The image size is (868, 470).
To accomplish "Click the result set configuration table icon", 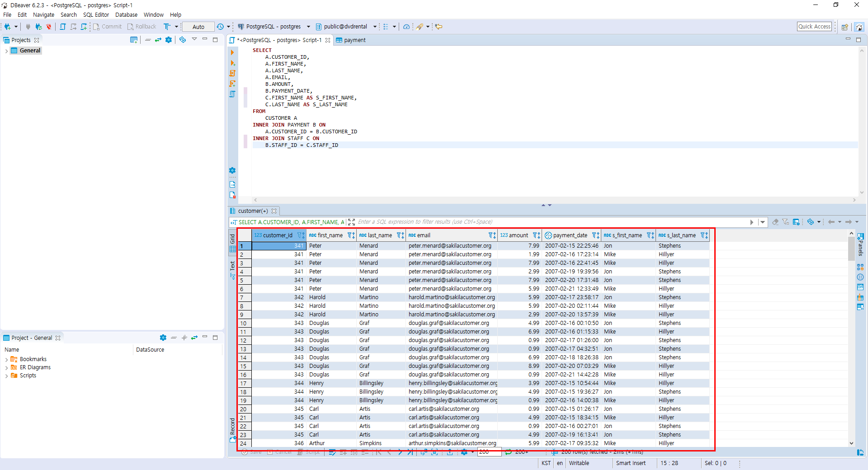I will (x=797, y=222).
